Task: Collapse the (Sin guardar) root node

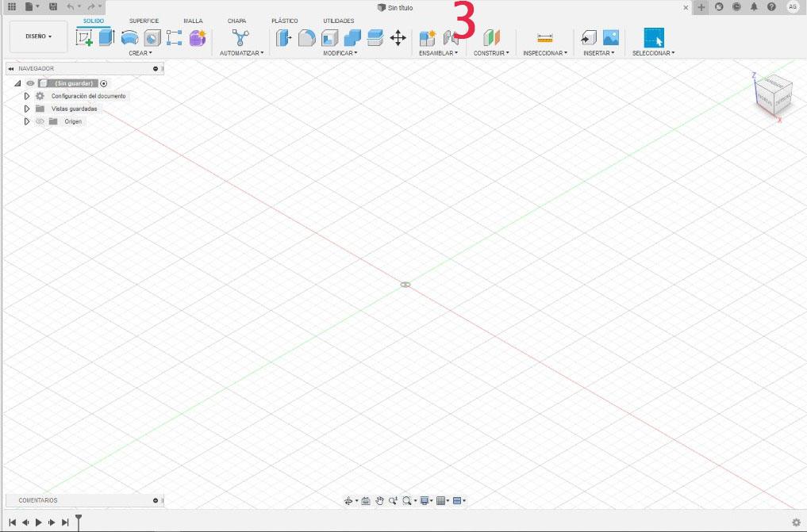Action: [17, 83]
